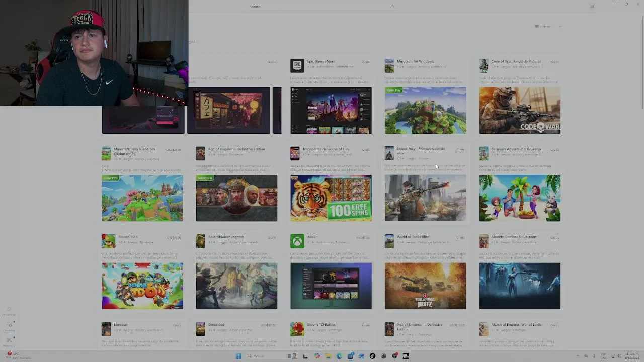This screenshot has height=362, width=644.
Task: Open Bloons TD 6 title link
Action: click(x=128, y=237)
